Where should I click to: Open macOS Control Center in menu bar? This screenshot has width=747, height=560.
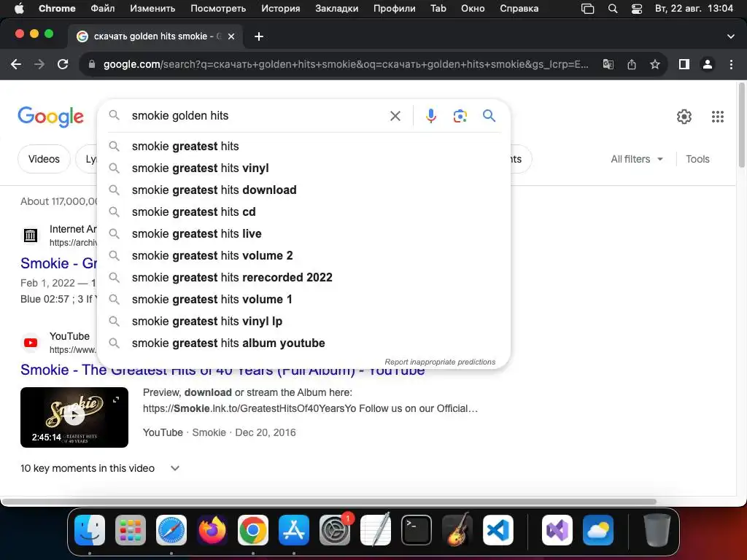coord(636,9)
